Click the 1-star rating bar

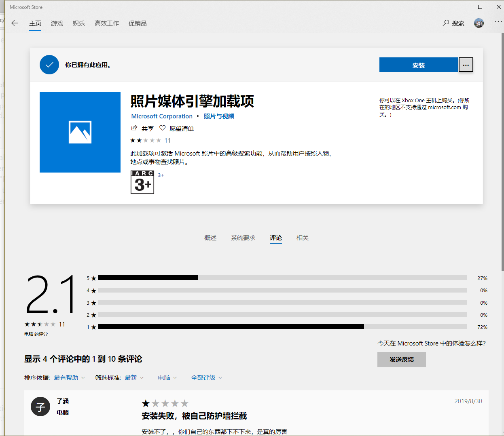click(283, 327)
